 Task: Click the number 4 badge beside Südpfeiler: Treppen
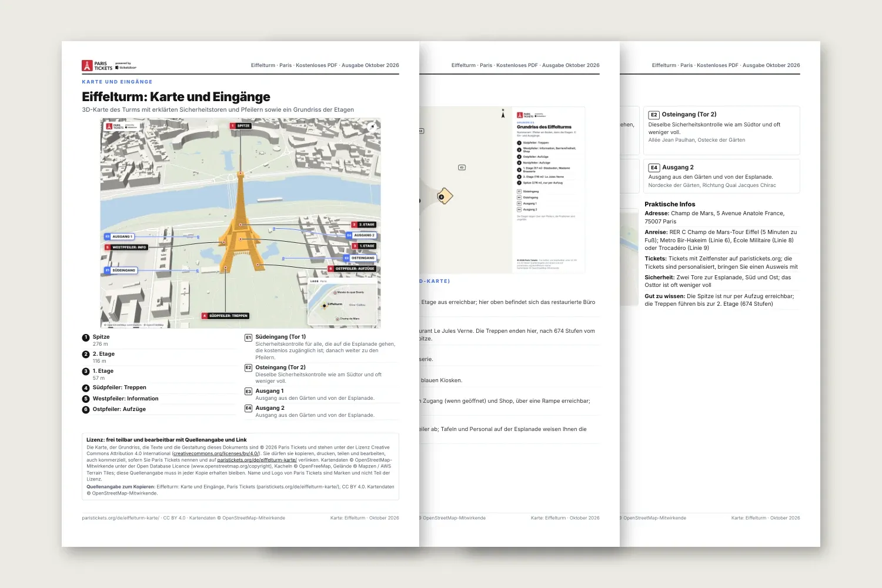(x=86, y=388)
